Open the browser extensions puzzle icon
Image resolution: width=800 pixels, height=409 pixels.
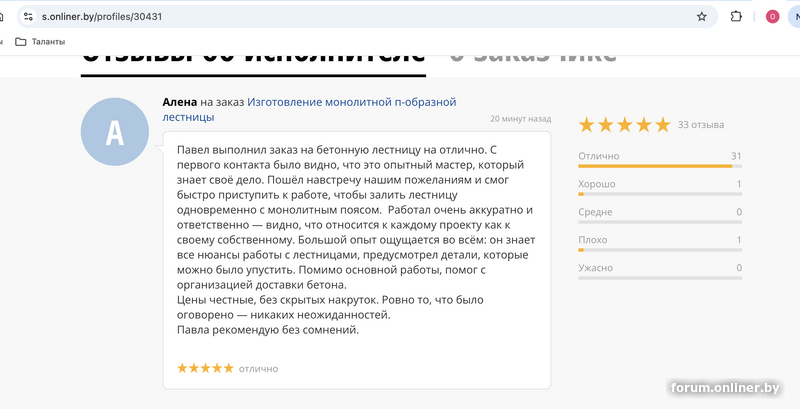click(x=737, y=16)
